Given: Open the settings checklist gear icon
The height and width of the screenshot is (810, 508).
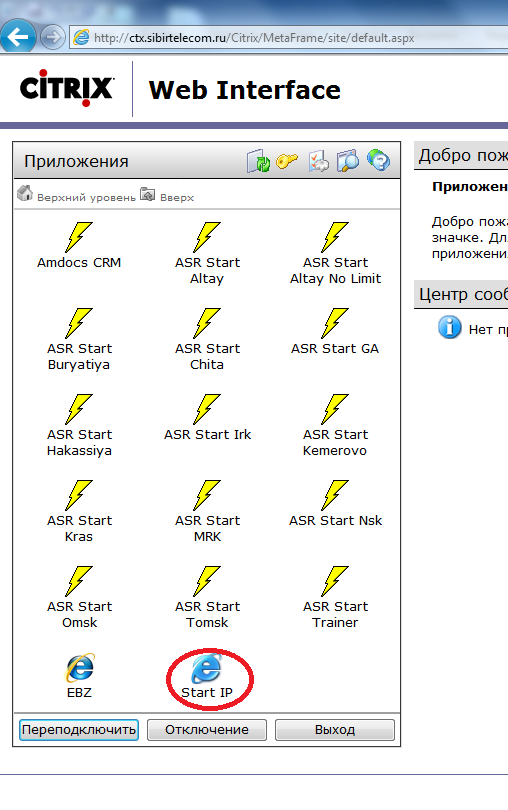Looking at the screenshot, I should coord(319,161).
